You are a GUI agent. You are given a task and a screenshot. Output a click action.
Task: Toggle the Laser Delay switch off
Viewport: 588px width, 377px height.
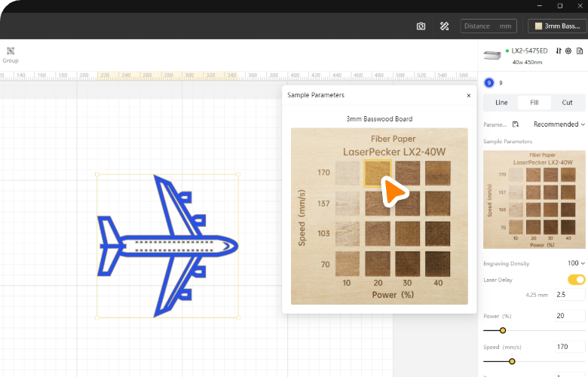pos(576,280)
